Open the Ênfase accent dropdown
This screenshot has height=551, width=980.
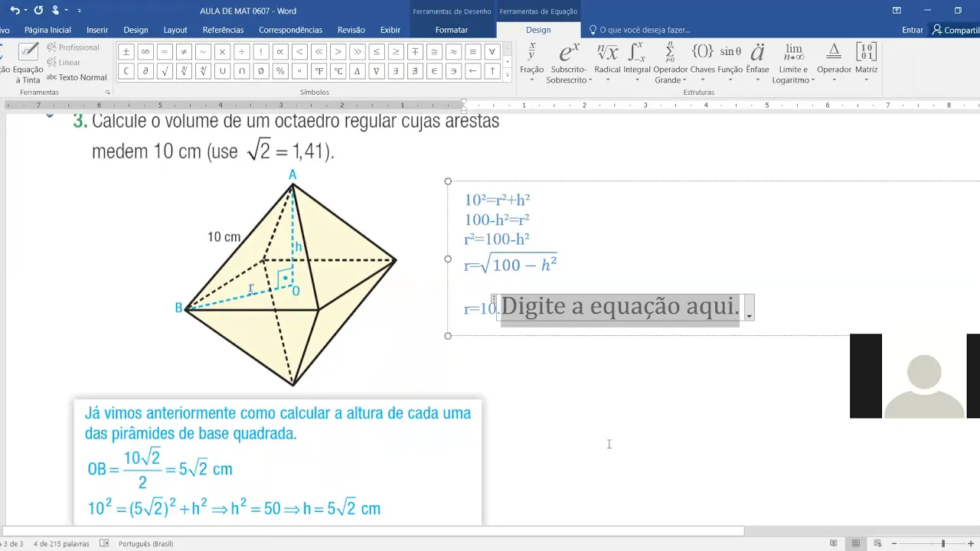point(757,63)
